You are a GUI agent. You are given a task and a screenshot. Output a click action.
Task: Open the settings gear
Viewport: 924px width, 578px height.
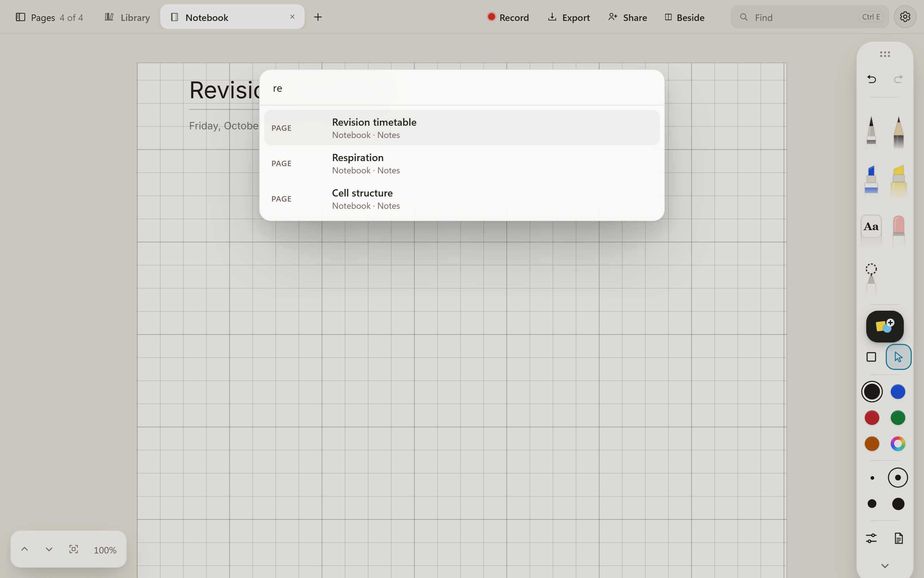coord(905,17)
